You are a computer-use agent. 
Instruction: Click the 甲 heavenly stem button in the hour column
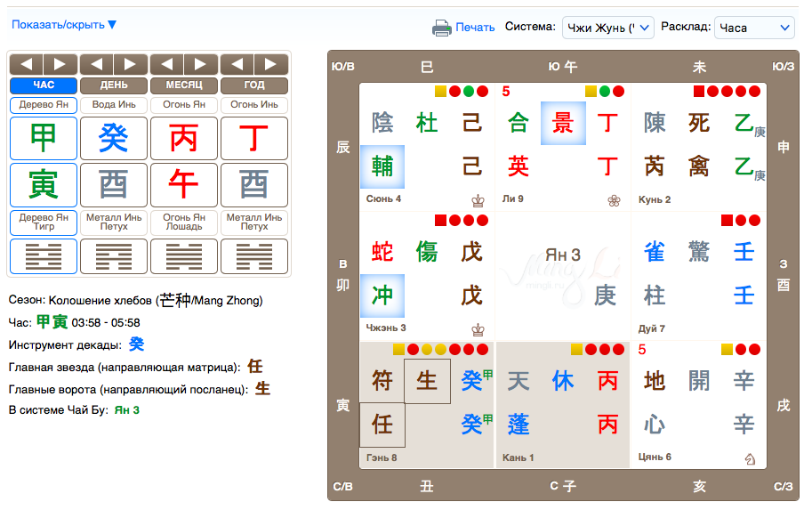44,138
